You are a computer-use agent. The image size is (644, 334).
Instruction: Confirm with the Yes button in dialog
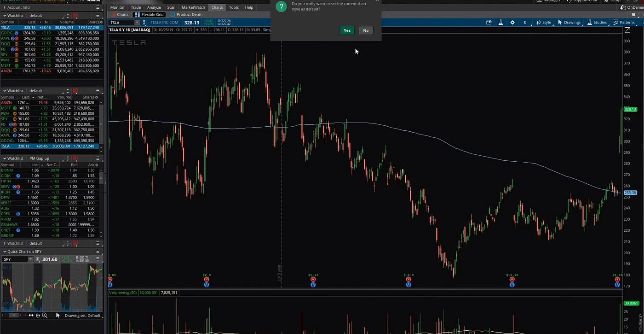[347, 30]
